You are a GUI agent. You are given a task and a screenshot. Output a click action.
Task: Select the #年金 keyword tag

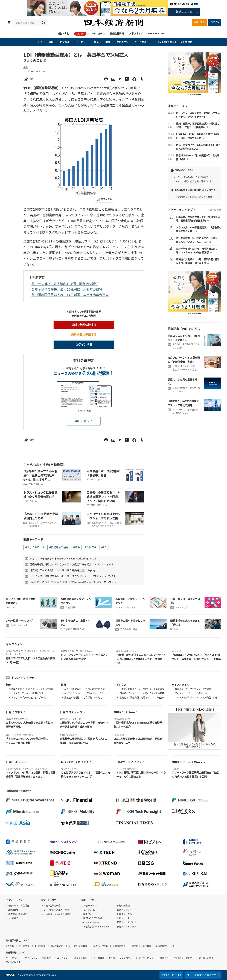pyautogui.click(x=76, y=547)
